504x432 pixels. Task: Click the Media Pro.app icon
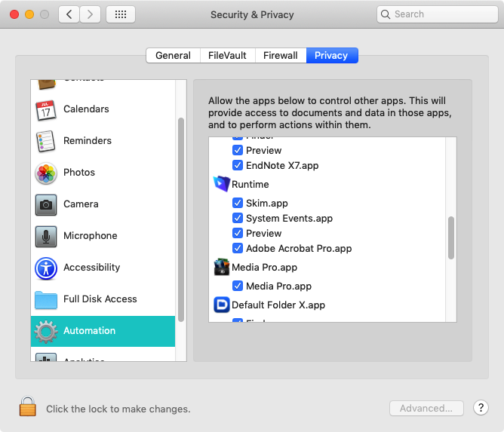[x=222, y=267]
